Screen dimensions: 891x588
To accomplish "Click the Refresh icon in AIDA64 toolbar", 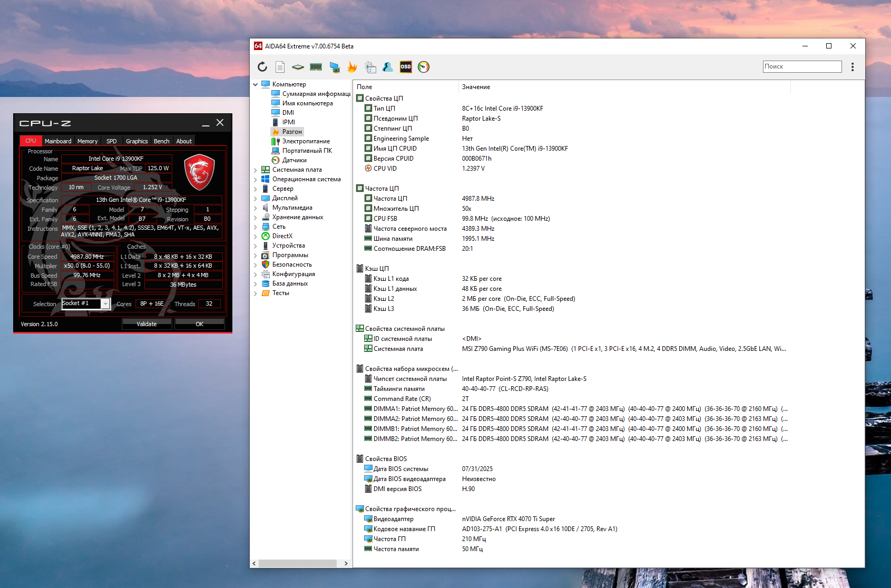I will point(262,67).
